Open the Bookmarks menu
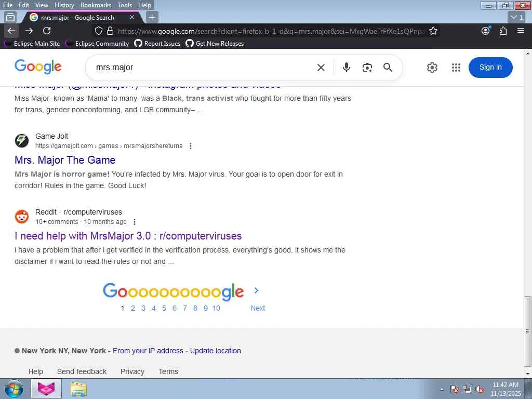The width and height of the screenshot is (532, 399). pos(96,5)
